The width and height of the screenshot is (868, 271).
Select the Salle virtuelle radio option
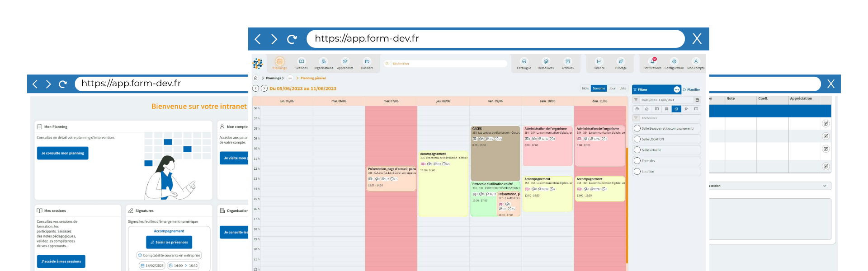click(637, 150)
